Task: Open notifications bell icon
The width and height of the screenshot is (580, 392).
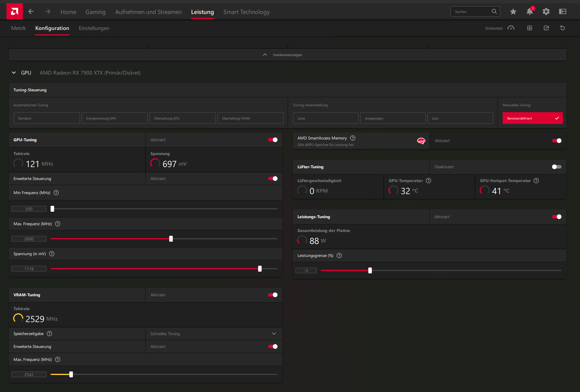Action: [x=529, y=11]
